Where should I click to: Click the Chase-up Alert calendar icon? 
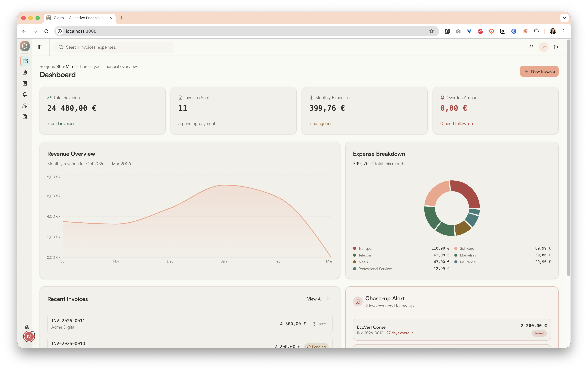point(358,302)
